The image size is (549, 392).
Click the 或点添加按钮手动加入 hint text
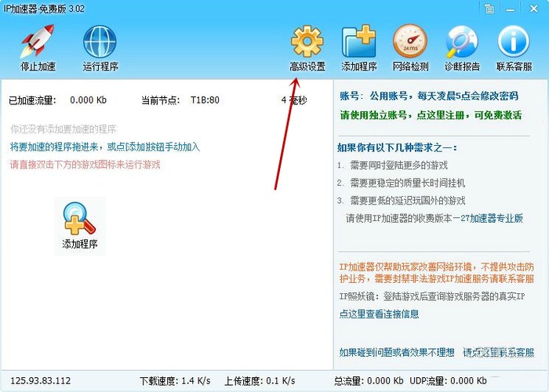pyautogui.click(x=154, y=147)
